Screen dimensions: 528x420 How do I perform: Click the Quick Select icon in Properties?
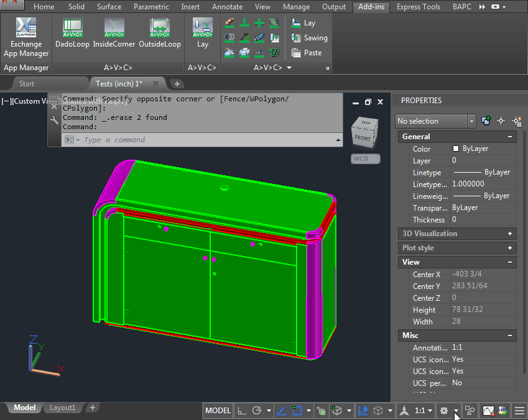tap(516, 121)
